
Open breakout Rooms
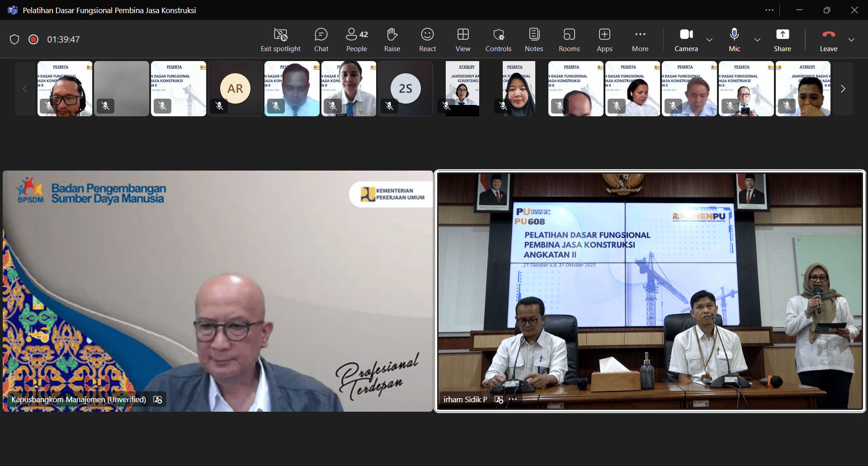(569, 40)
